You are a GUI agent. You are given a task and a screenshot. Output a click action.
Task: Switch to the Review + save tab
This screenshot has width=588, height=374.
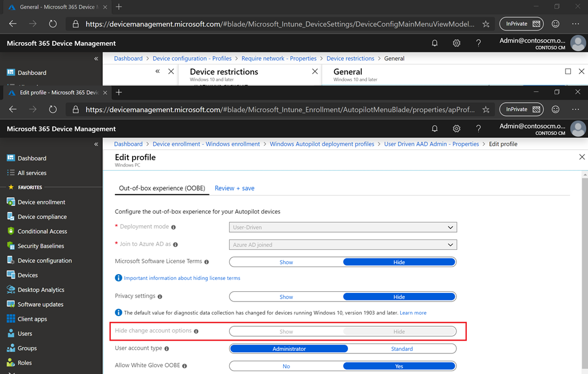point(234,188)
